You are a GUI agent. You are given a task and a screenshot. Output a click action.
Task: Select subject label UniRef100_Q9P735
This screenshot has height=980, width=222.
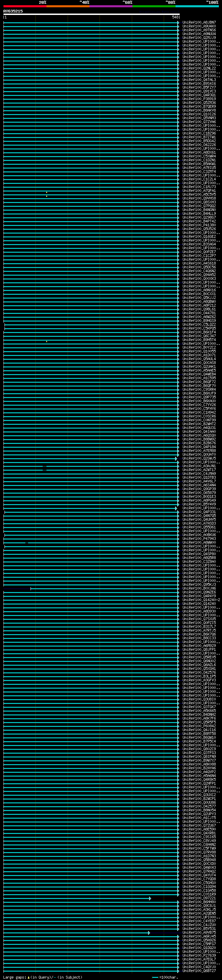click(x=199, y=397)
